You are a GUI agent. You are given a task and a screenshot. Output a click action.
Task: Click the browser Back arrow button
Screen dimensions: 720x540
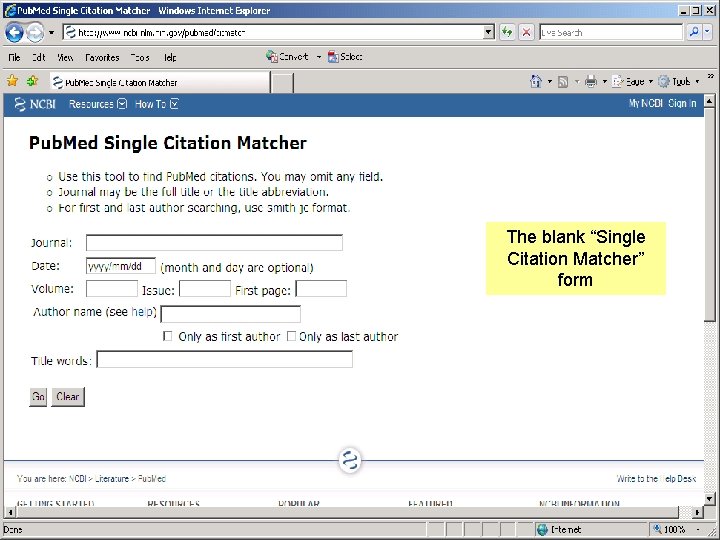tap(14, 33)
